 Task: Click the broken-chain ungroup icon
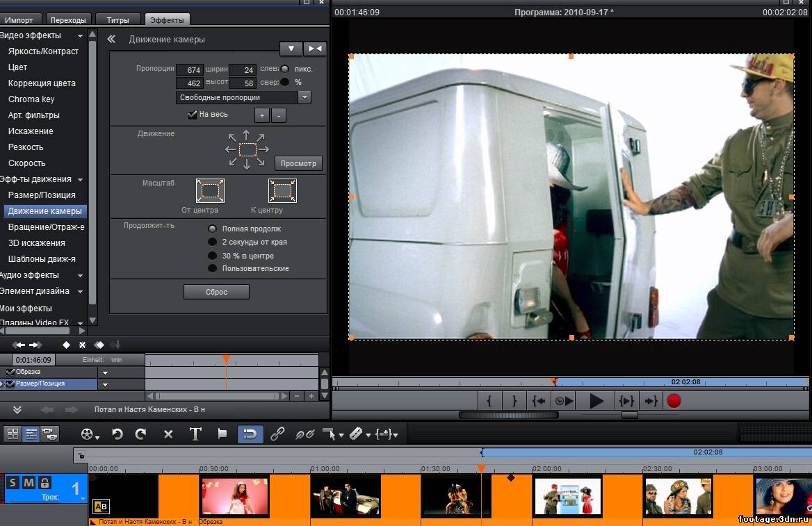(304, 434)
